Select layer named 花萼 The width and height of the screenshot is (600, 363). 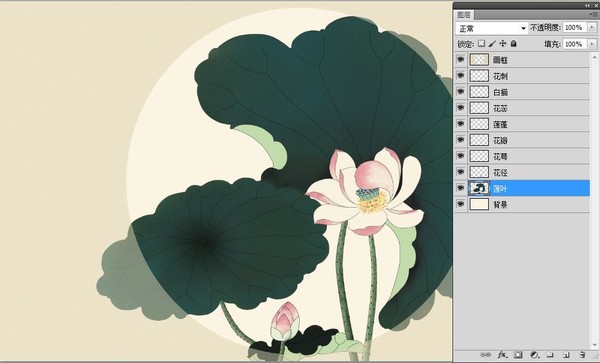click(x=500, y=156)
